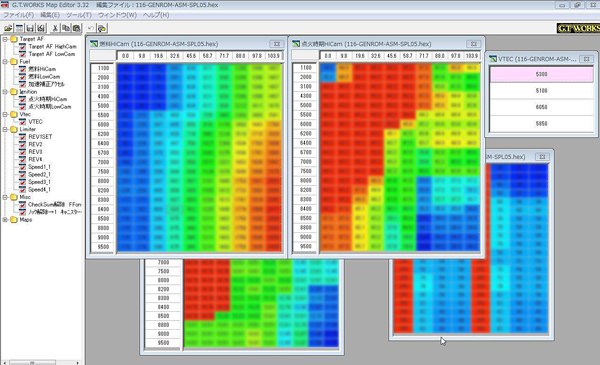Select 点火時期LowCam in the tree
The height and width of the screenshot is (365, 600).
pyautogui.click(x=50, y=107)
